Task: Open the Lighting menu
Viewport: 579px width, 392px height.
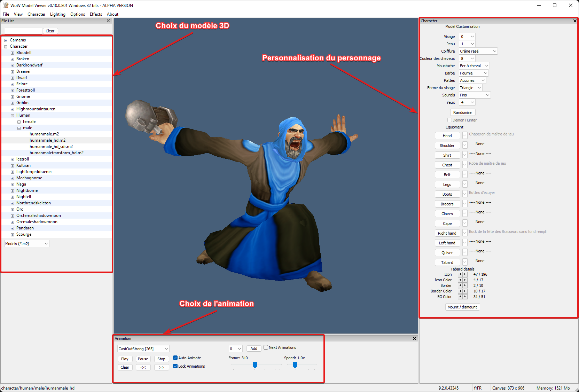Action: [58, 14]
